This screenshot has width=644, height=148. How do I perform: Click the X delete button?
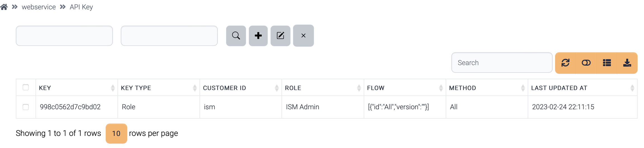coord(303,36)
